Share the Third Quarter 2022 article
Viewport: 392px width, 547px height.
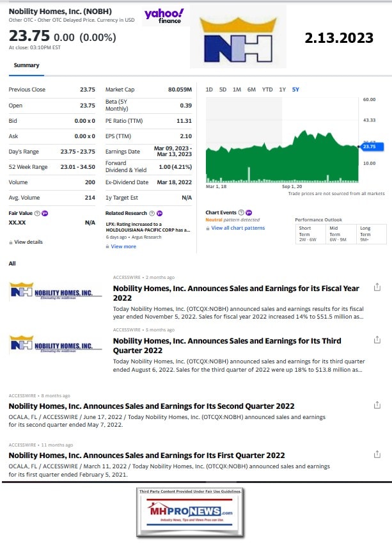click(377, 340)
